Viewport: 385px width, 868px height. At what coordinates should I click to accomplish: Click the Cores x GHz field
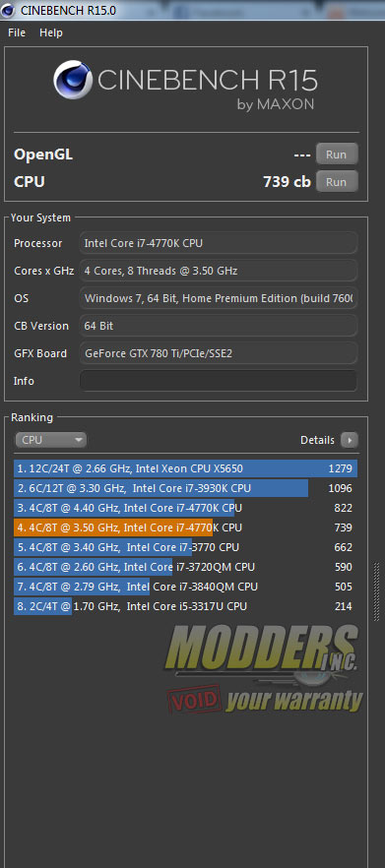pos(219,271)
